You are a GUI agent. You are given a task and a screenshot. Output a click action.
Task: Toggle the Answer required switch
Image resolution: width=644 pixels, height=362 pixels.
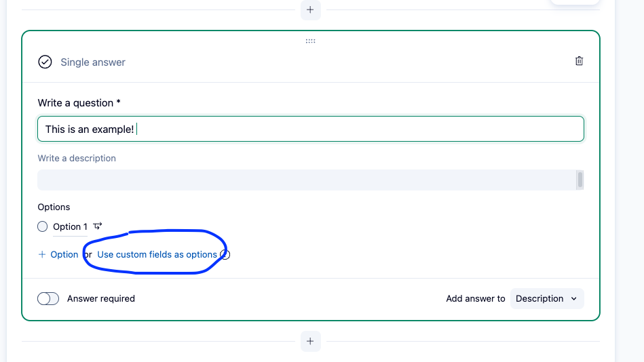coord(48,298)
